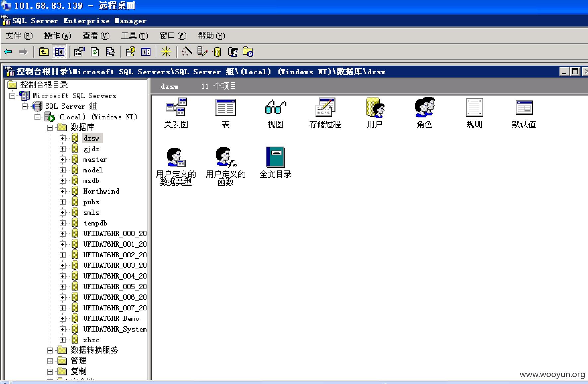Click the New login toolbar icon
This screenshot has width=588, height=384.
click(x=233, y=52)
